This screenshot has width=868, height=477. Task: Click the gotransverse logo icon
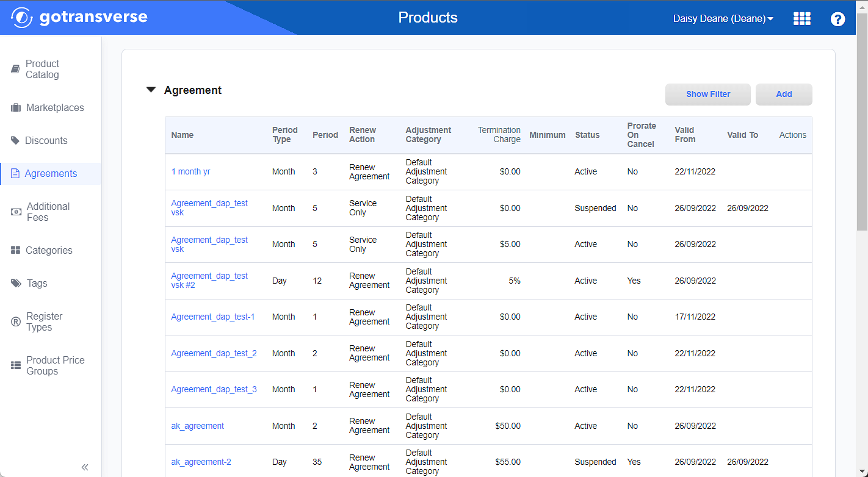[22, 17]
